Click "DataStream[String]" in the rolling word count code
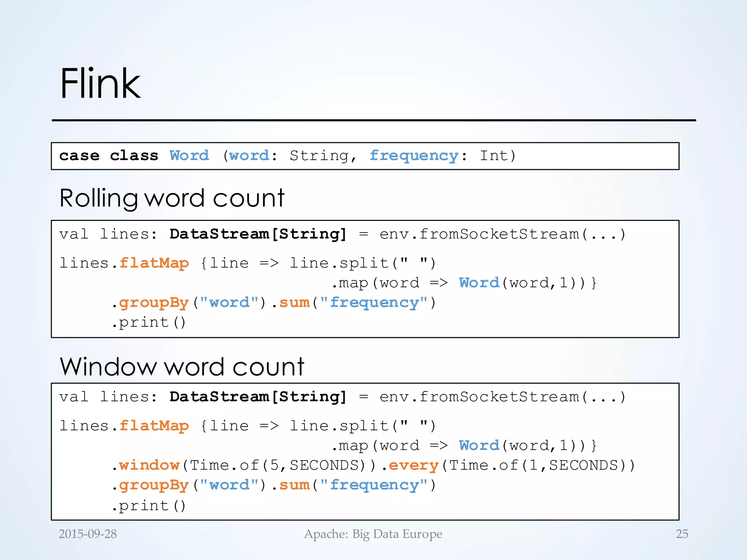 [258, 234]
